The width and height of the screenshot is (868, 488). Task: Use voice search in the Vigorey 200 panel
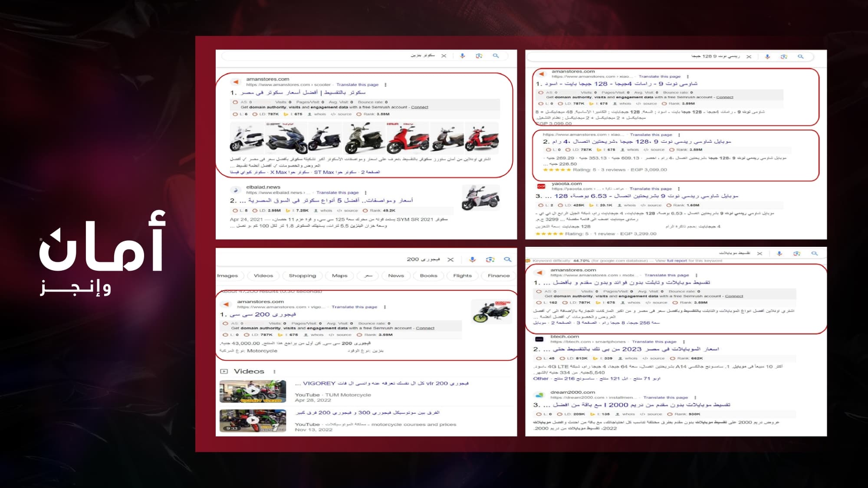(473, 259)
